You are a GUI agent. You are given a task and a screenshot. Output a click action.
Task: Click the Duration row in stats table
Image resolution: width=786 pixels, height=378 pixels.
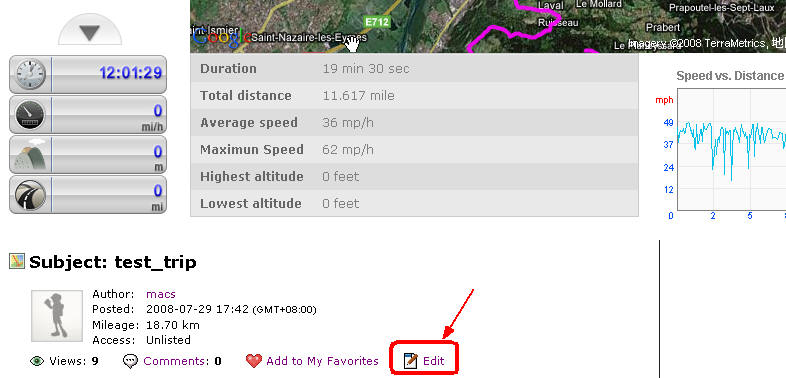[x=415, y=69]
